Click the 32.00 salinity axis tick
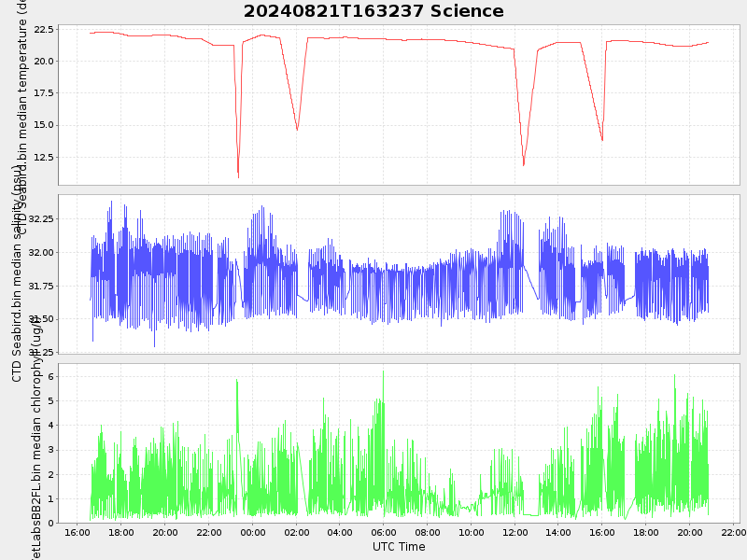747x560 pixels. click(42, 252)
